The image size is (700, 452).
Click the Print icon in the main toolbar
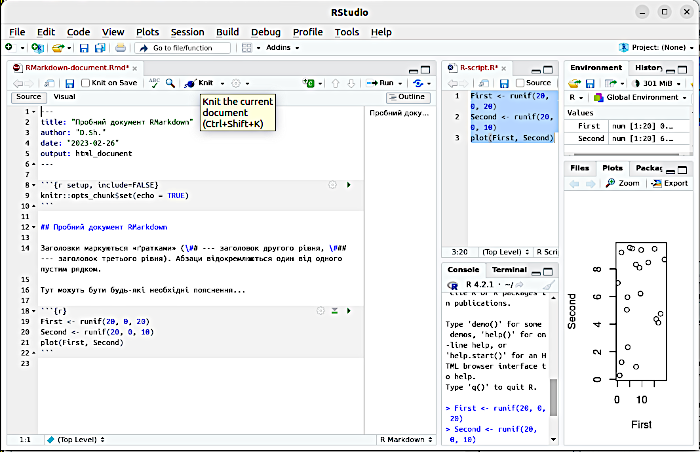[121, 47]
